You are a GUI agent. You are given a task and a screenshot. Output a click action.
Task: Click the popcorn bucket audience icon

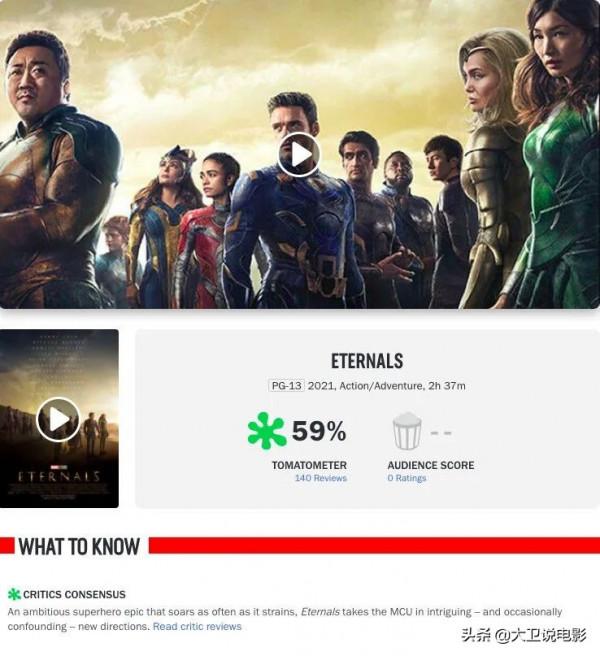[407, 431]
